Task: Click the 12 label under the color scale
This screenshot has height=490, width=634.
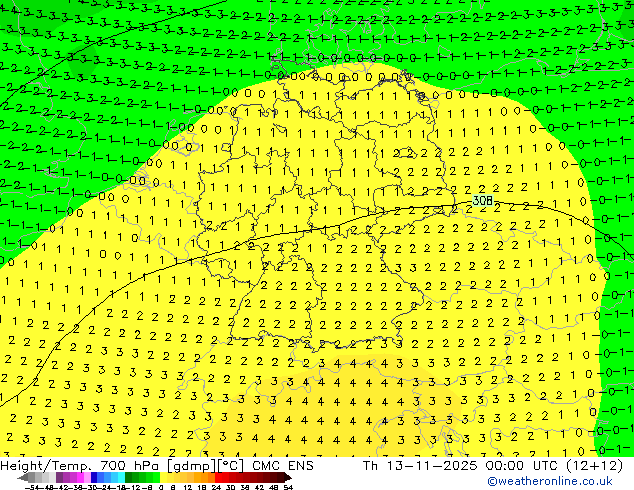Action: pyautogui.click(x=187, y=487)
